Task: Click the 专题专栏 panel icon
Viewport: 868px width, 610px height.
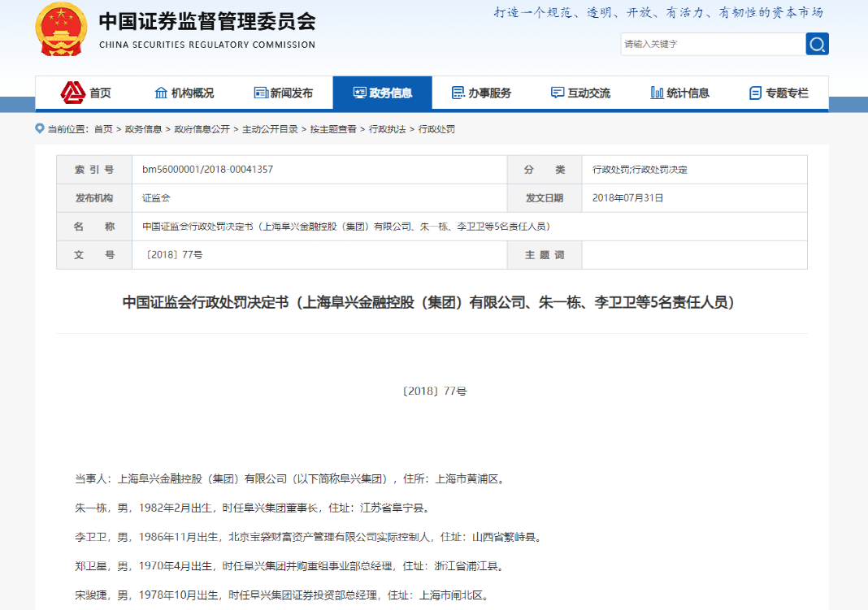Action: click(754, 92)
